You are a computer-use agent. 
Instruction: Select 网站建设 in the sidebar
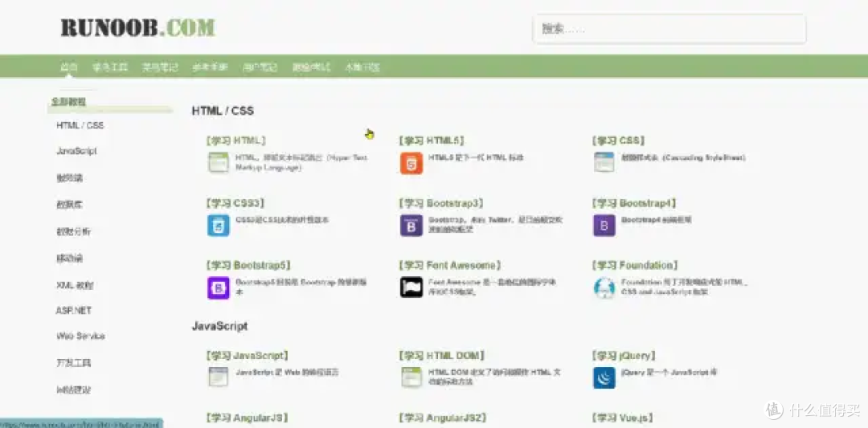74,389
